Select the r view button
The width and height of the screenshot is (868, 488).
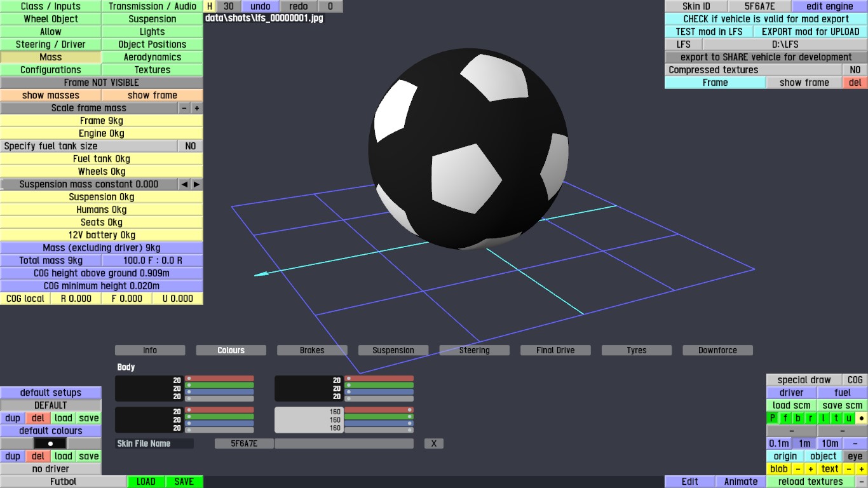coord(811,418)
